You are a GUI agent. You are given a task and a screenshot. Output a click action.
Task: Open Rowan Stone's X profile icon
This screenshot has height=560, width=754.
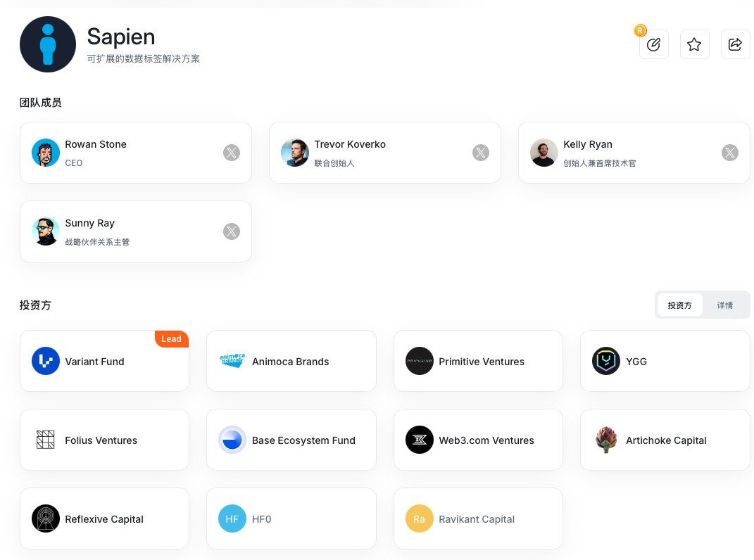(232, 153)
